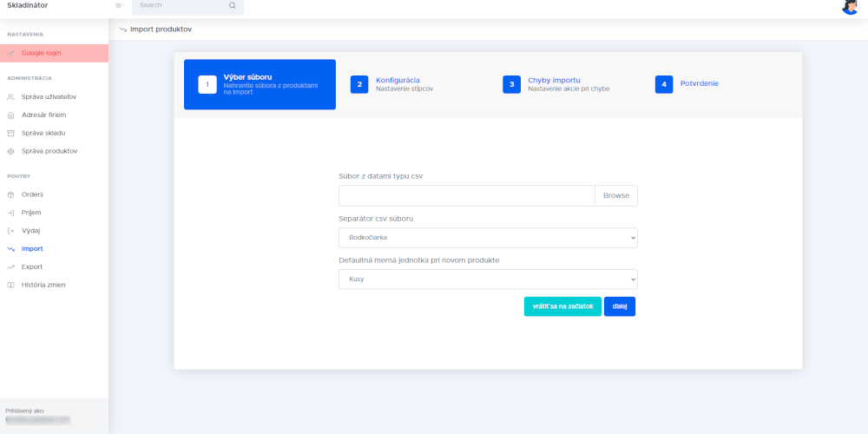Open the Export menu item
The width and height of the screenshot is (868, 434).
pyautogui.click(x=32, y=266)
